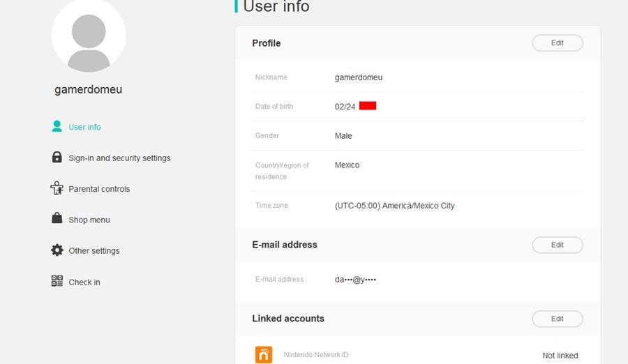Open the Check in page
Image resolution: width=628 pixels, height=364 pixels.
click(84, 282)
